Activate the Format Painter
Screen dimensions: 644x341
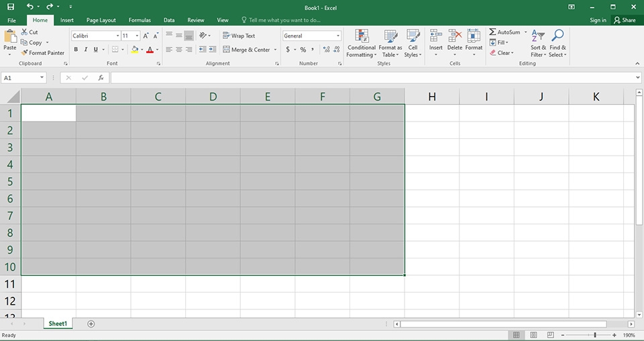pos(43,52)
